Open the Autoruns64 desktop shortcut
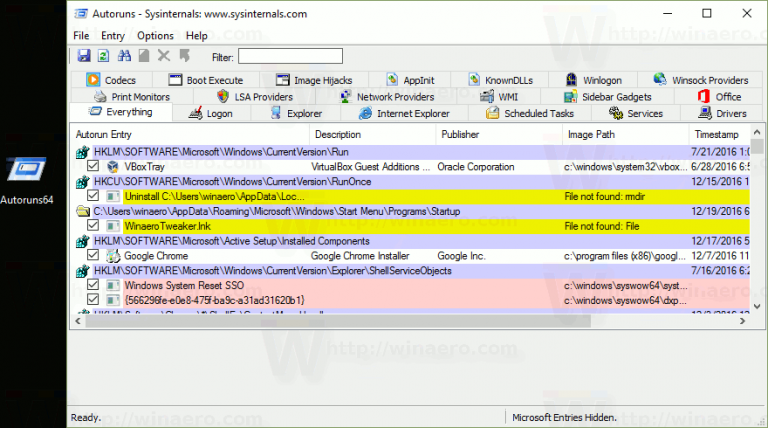Screen dimensions: 768x428 coord(27,180)
